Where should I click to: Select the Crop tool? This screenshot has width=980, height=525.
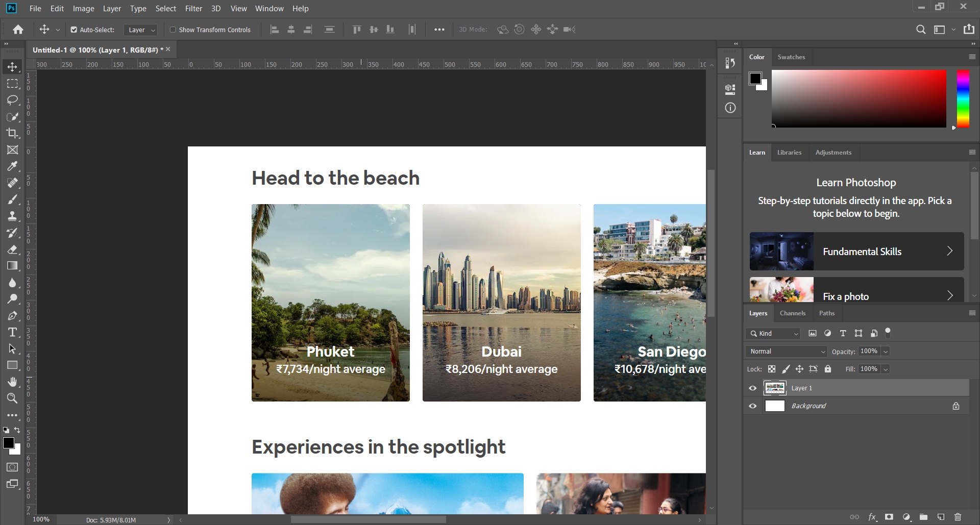(x=13, y=133)
